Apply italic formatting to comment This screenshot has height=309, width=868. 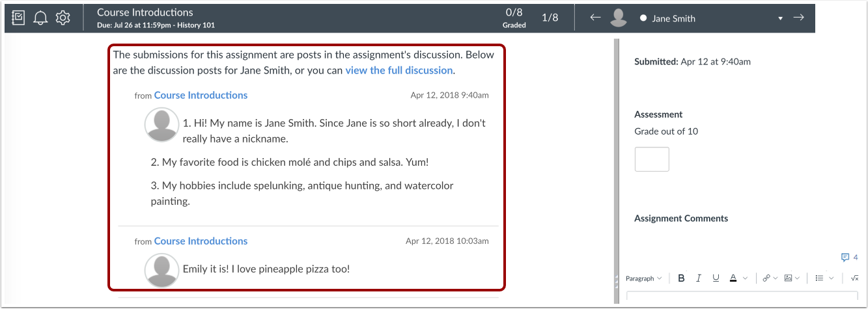(x=699, y=278)
